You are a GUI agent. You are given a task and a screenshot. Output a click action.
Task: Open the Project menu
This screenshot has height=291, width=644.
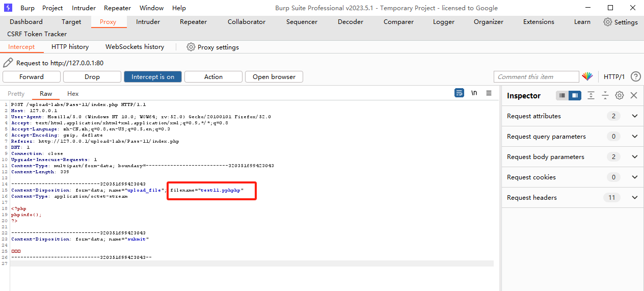click(x=52, y=8)
